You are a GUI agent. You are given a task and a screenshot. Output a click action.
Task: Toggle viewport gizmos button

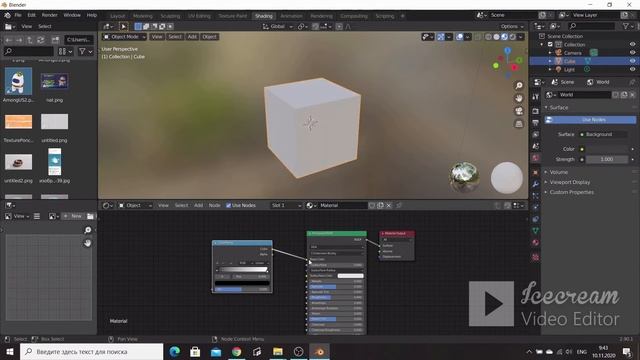click(x=441, y=37)
